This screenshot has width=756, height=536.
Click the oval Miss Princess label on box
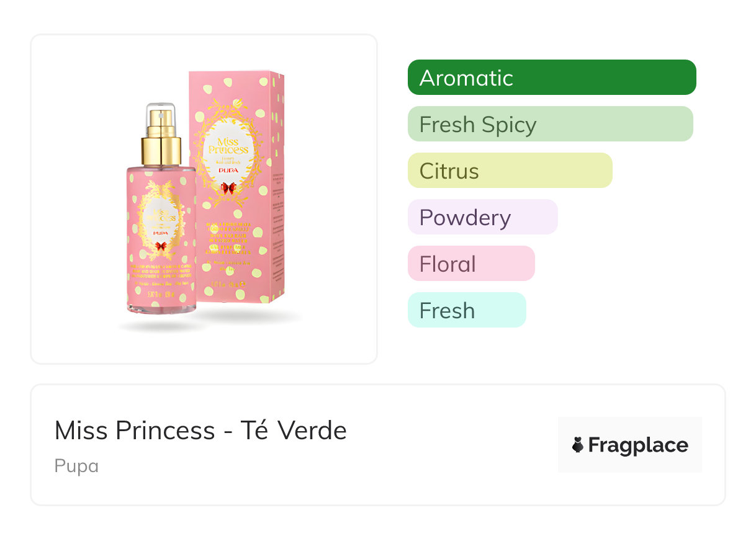[228, 152]
